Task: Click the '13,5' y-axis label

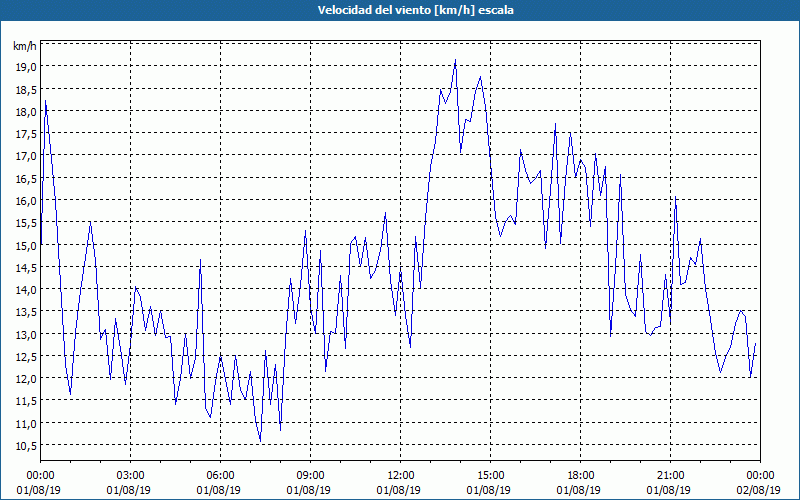Action: (x=27, y=312)
